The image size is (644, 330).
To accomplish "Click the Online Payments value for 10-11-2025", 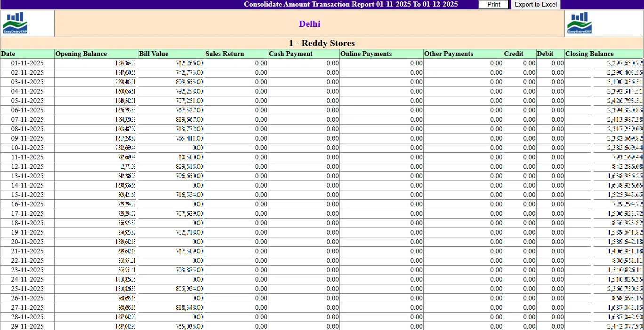I will click(416, 148).
